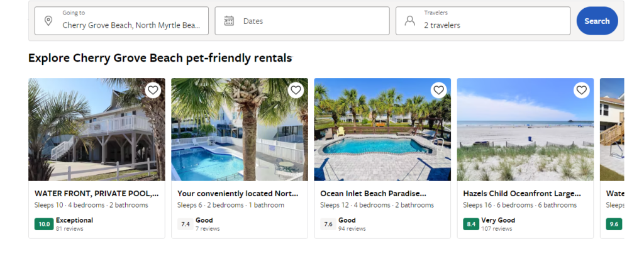The image size is (644, 256).
Task: Click the person icon in Travelers field
Action: coord(409,21)
